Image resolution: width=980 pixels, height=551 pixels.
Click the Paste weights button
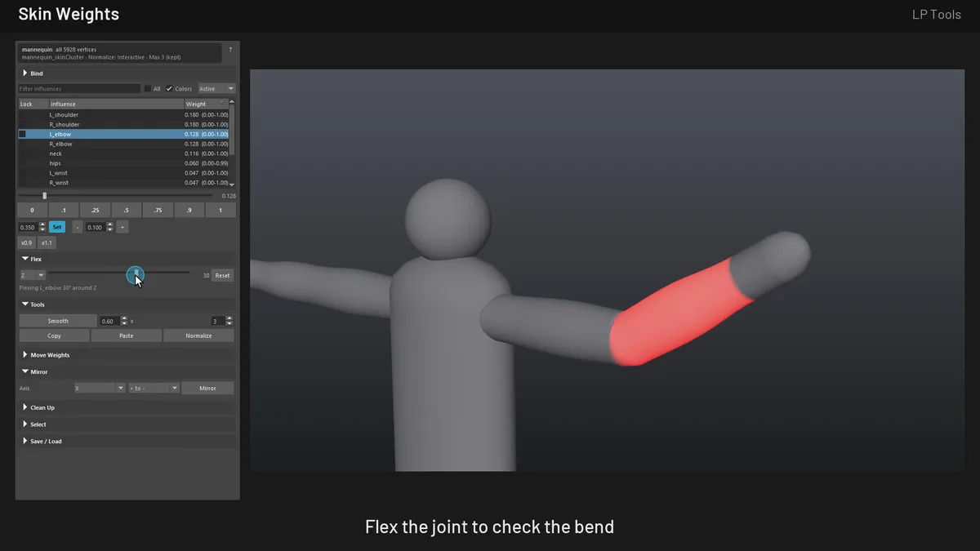point(127,335)
